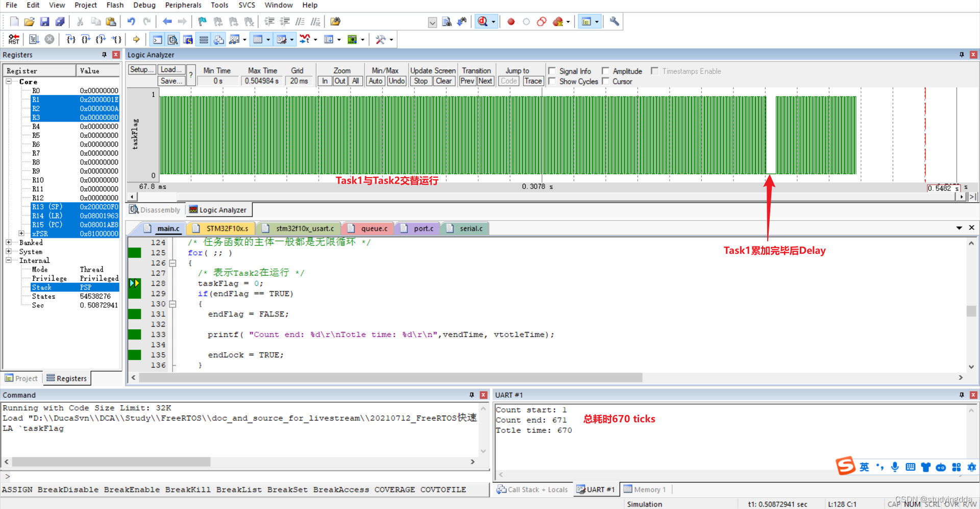
Task: Toggle the Disassembly Window icon
Action: [x=173, y=39]
